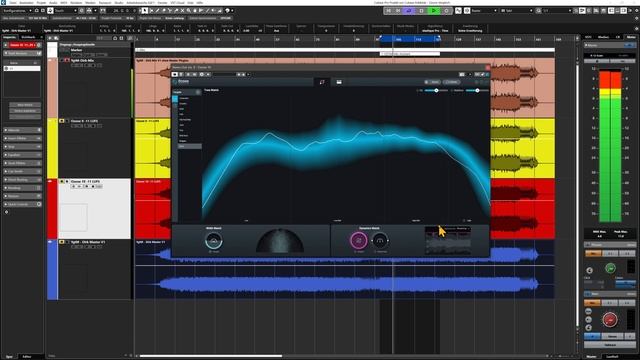This screenshot has height=360, width=640.
Task: Click the Ozone Tone Match module icon
Action: point(322,82)
